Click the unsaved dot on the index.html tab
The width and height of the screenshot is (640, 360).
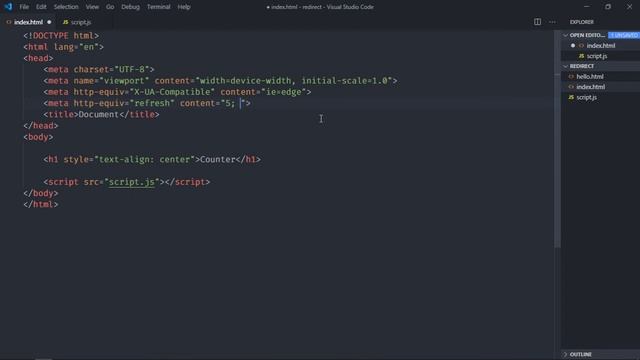point(49,22)
